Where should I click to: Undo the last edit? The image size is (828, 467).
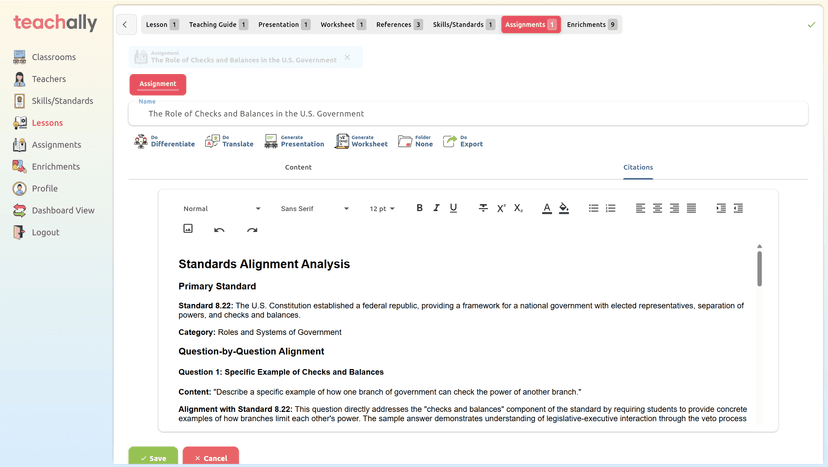click(x=219, y=230)
